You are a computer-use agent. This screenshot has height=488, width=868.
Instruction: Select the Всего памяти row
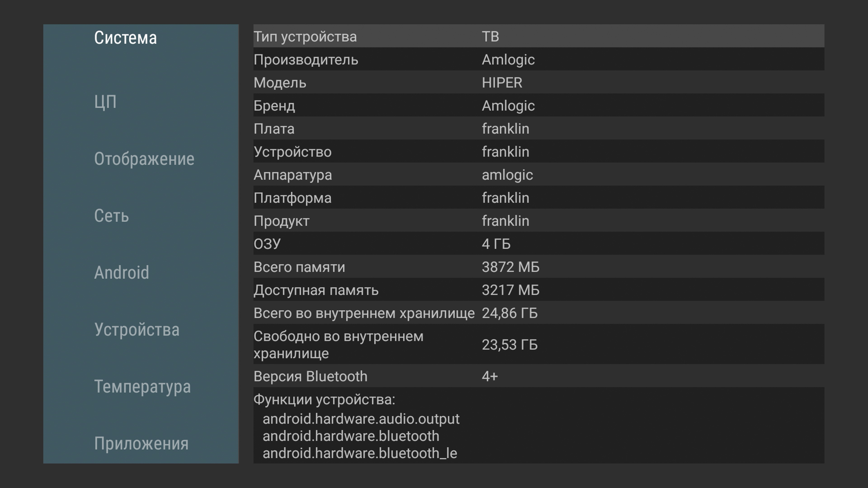[x=538, y=267]
